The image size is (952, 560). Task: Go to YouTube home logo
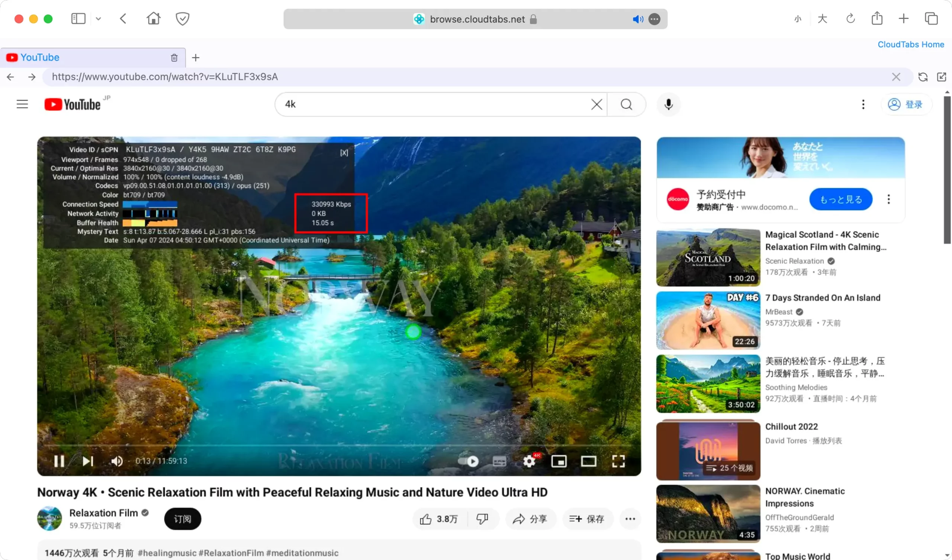(x=73, y=104)
